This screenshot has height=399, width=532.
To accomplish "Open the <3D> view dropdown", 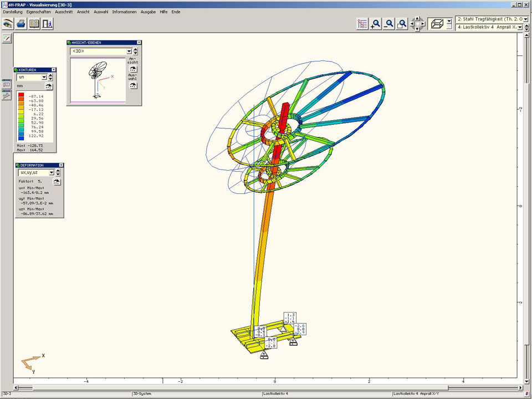I will [129, 51].
